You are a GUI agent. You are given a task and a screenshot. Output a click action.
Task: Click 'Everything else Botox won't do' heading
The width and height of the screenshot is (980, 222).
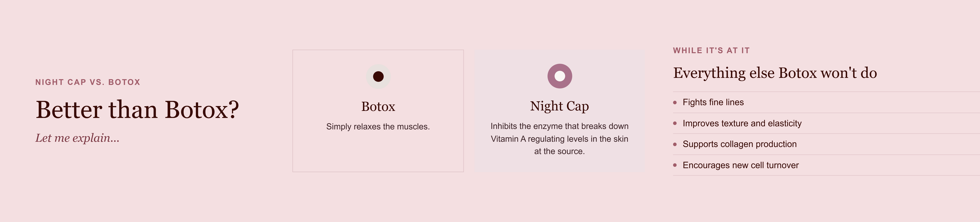[775, 73]
